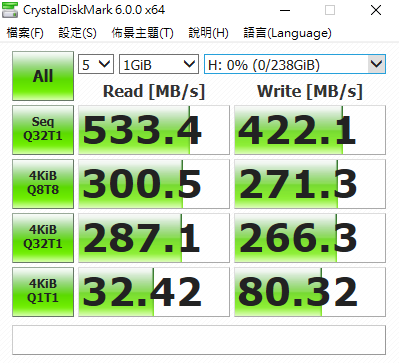Open the 說明(H) menu

(209, 33)
